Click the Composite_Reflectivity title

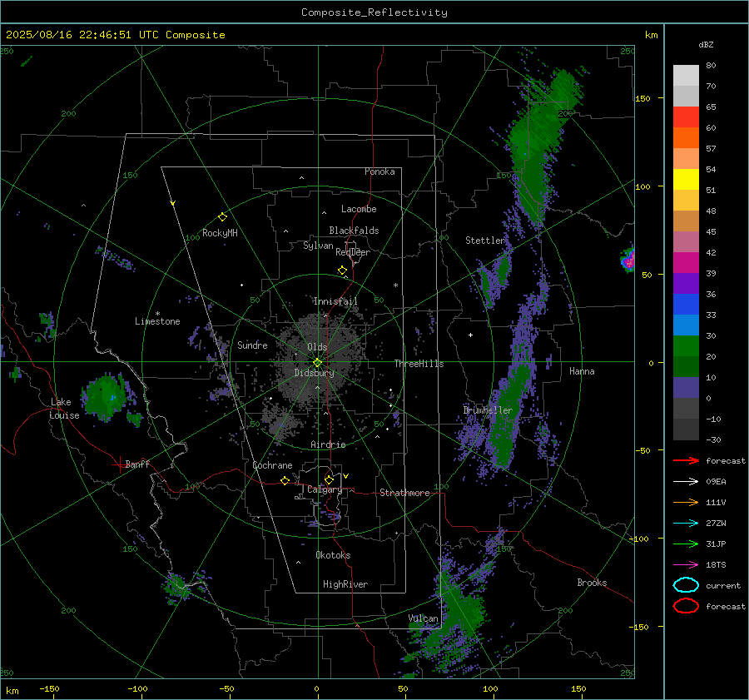tap(374, 12)
